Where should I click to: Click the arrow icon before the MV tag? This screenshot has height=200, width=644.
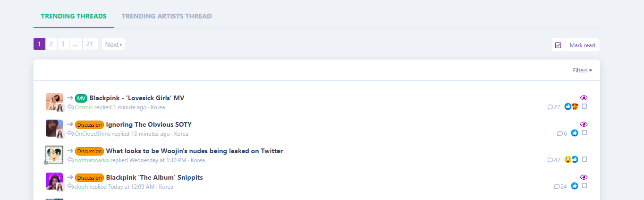pos(70,98)
